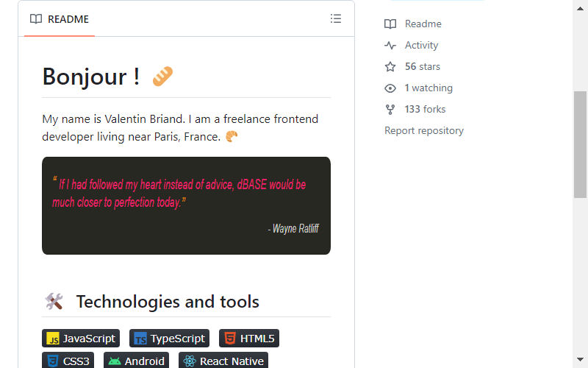
Task: Open the Activity link
Action: click(421, 45)
